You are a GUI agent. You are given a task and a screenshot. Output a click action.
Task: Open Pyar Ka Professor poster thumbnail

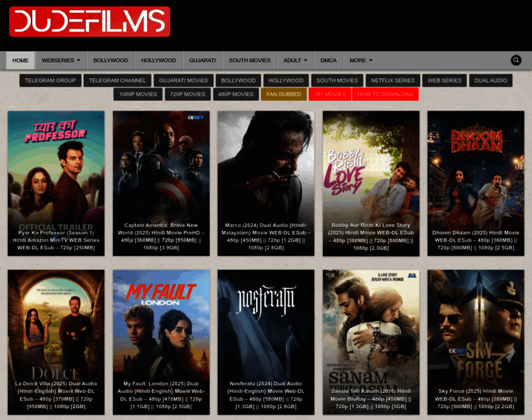point(56,183)
